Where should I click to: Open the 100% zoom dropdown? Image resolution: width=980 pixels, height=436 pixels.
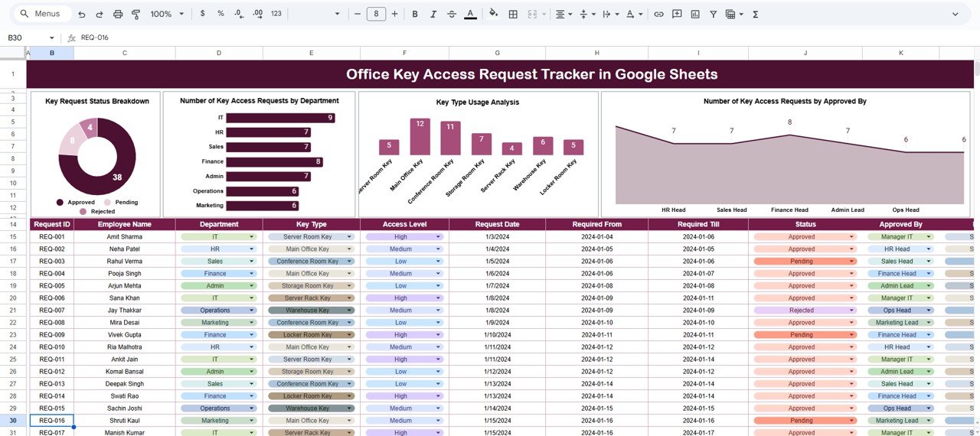167,14
